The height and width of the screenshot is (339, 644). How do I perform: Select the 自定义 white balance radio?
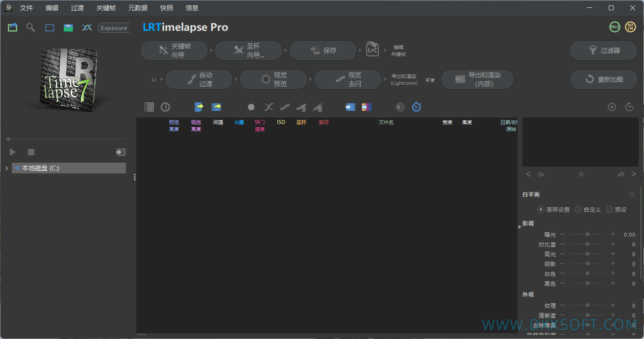coord(578,210)
